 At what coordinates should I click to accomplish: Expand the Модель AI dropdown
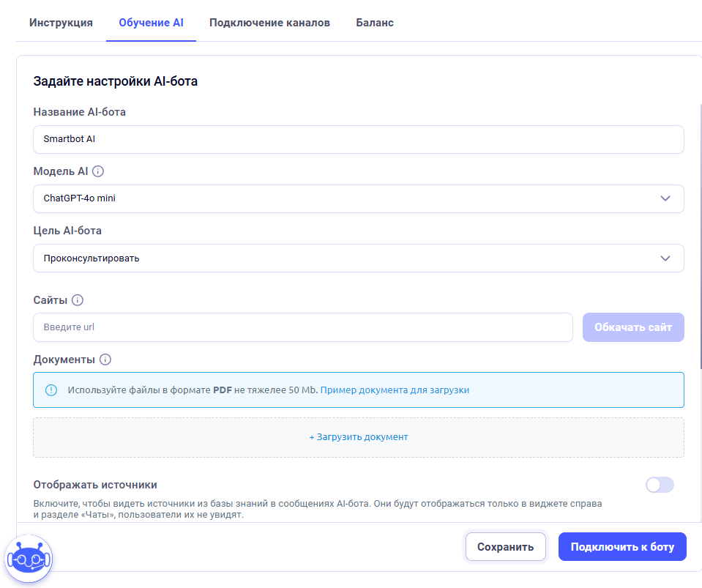coord(358,198)
